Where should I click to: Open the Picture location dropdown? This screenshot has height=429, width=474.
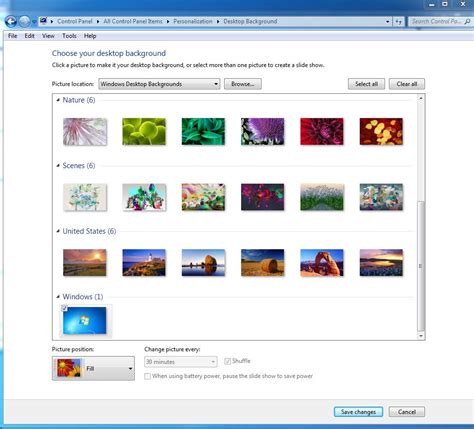click(x=159, y=84)
